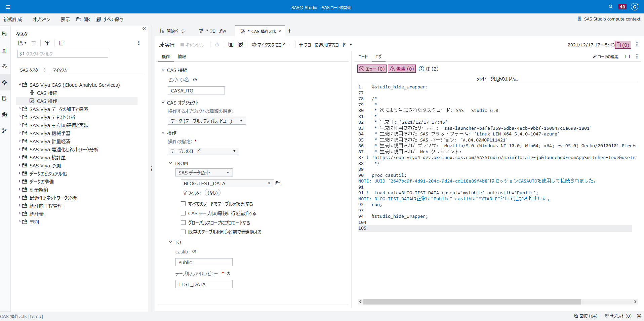Screen dimensions: 644x321
Task: Click the 実行 run button
Action: [167, 45]
